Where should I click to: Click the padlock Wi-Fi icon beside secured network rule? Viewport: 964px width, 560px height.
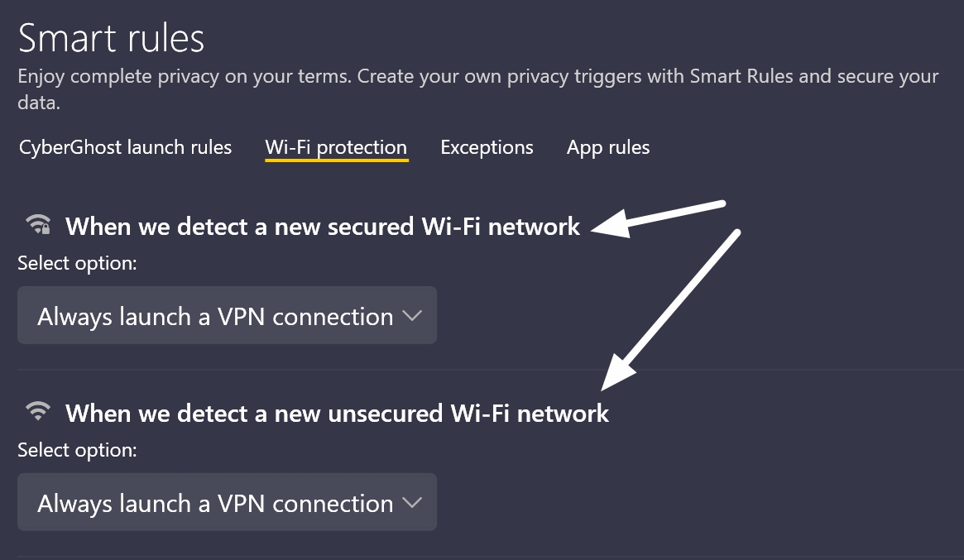tap(36, 224)
